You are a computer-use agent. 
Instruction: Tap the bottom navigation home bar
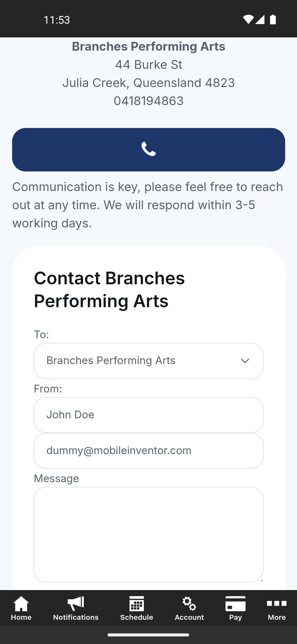pyautogui.click(x=148, y=635)
